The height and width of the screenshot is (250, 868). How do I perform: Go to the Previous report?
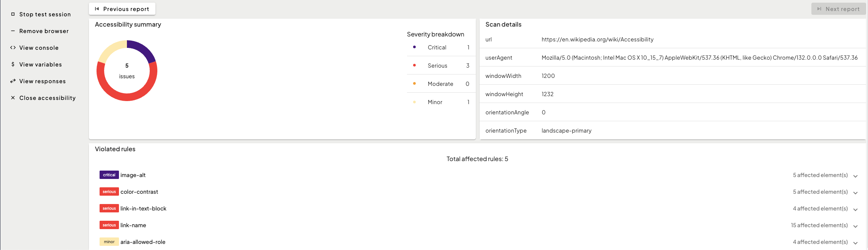(x=122, y=9)
